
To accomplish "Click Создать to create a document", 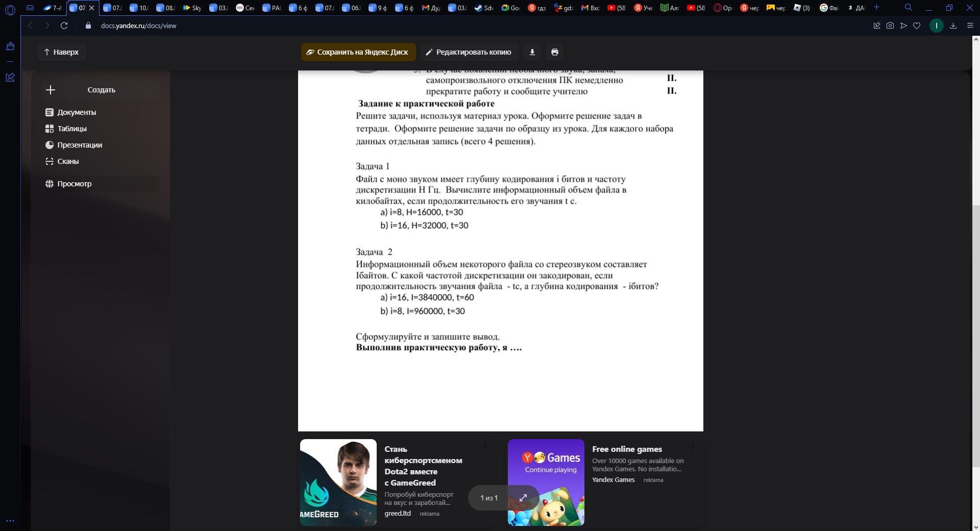I will tap(101, 90).
